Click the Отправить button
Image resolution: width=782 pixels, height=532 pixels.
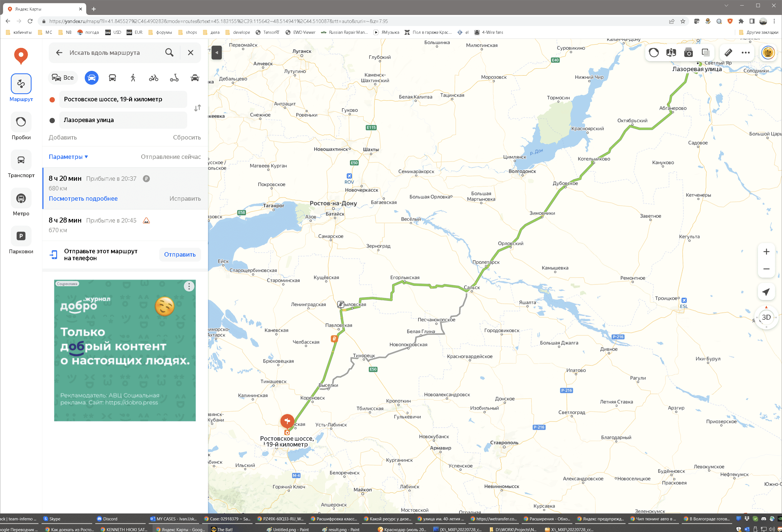[x=180, y=255]
